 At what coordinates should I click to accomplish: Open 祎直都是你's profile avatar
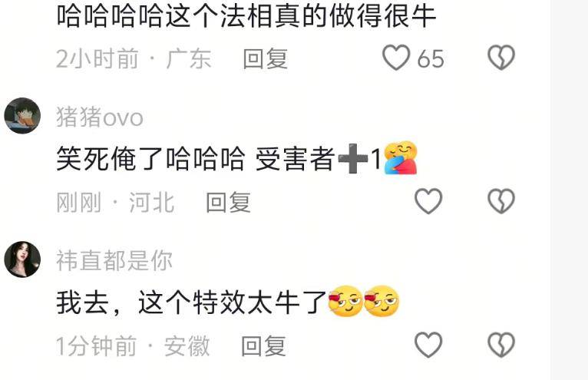coord(22,259)
